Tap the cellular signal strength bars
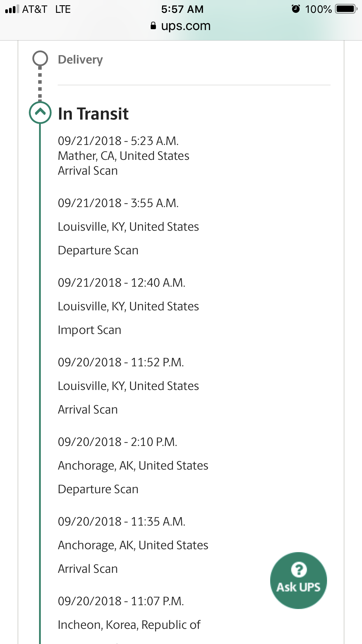This screenshot has width=362, height=644. click(12, 9)
